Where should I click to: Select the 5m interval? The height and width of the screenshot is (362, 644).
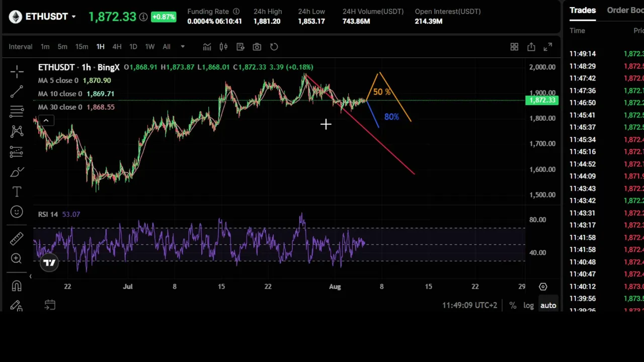tap(62, 47)
